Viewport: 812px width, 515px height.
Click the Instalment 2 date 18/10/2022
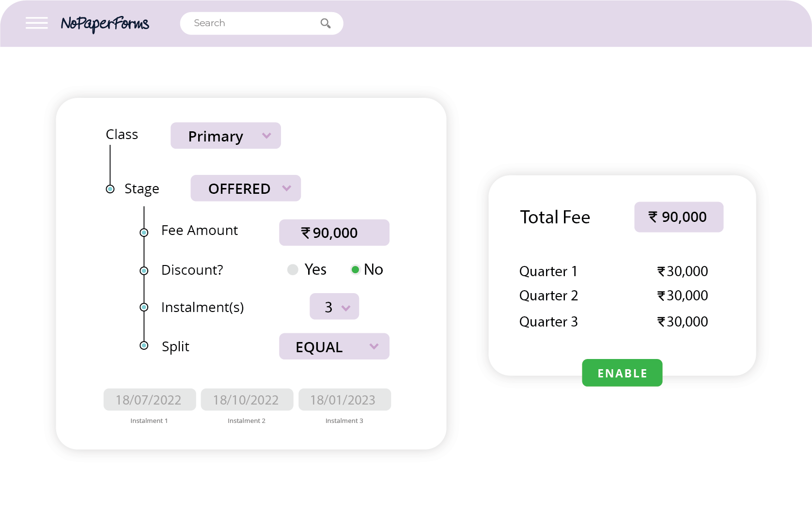(247, 400)
